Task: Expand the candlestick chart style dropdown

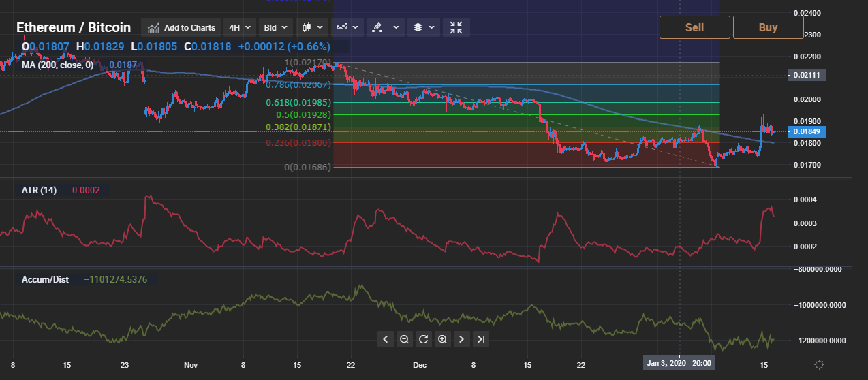Action: tap(312, 27)
